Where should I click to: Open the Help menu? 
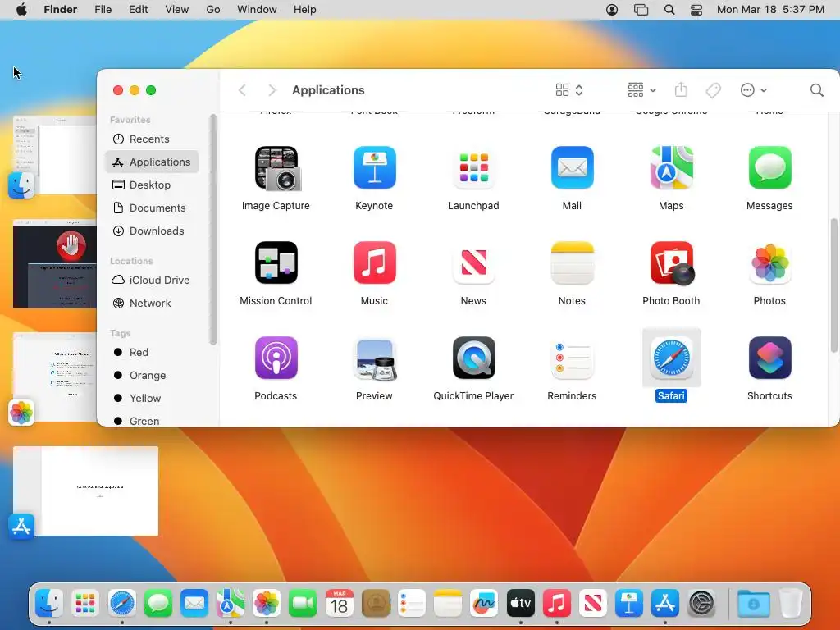[x=305, y=10]
